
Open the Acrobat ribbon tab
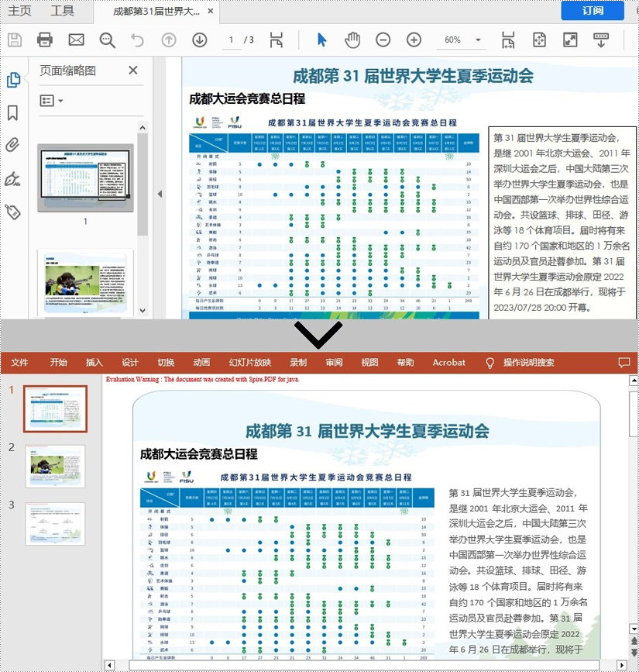(448, 363)
